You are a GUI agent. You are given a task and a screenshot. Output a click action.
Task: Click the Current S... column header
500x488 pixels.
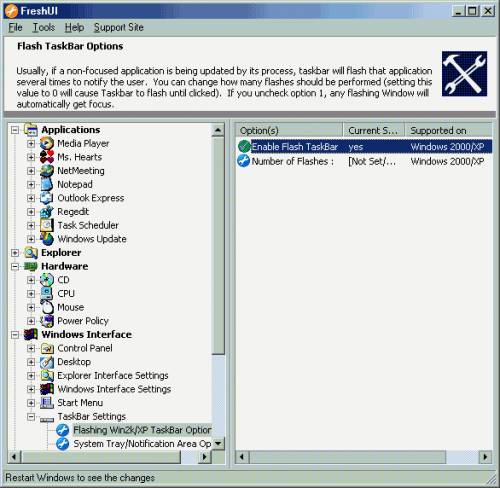pyautogui.click(x=374, y=130)
